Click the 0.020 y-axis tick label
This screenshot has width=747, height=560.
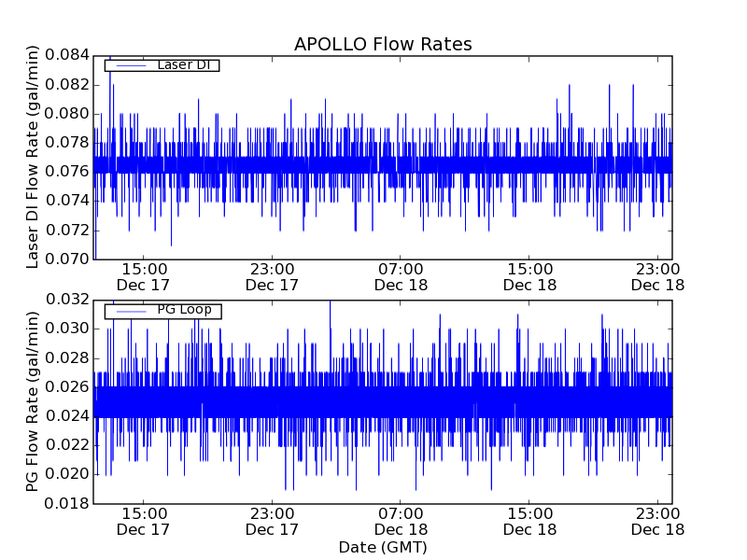click(67, 474)
